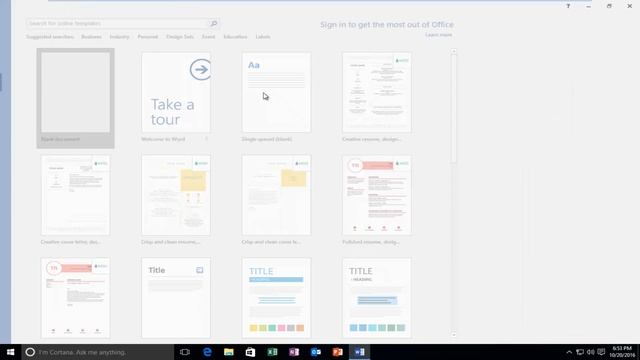This screenshot has width=640, height=360.
Task: Search Design Sets templates suggestion
Action: 180,37
